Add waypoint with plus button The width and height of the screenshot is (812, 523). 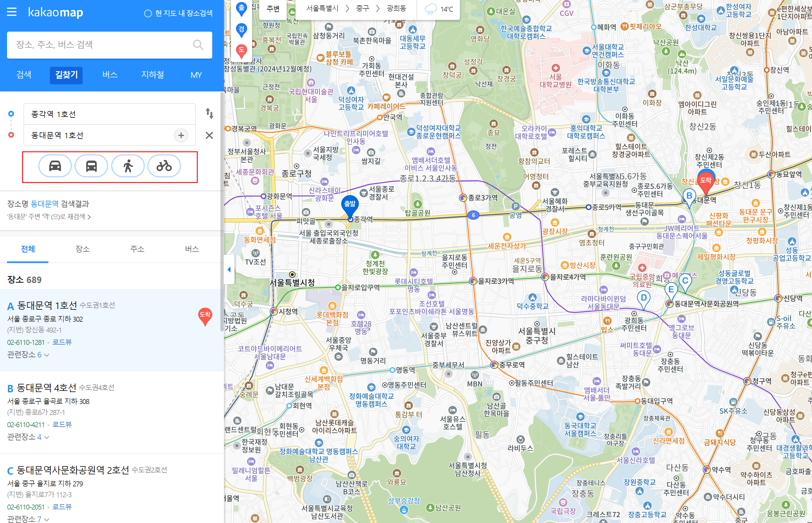(x=181, y=135)
